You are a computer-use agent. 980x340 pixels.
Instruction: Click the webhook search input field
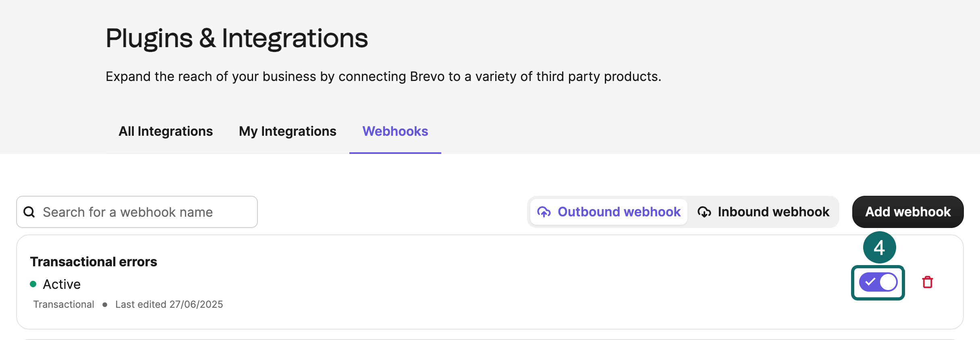[x=137, y=211]
